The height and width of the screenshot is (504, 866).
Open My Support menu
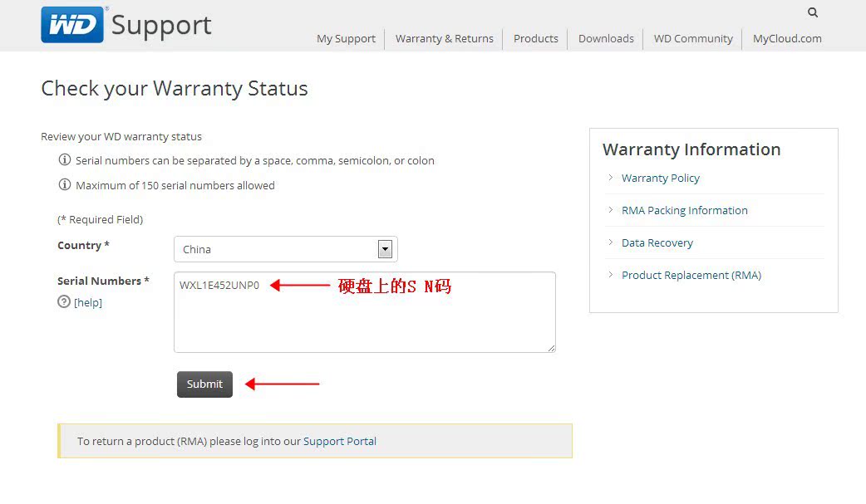(x=346, y=39)
